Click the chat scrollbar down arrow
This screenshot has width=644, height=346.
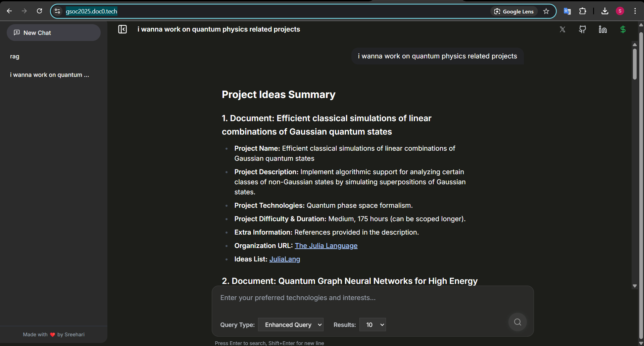(635, 286)
